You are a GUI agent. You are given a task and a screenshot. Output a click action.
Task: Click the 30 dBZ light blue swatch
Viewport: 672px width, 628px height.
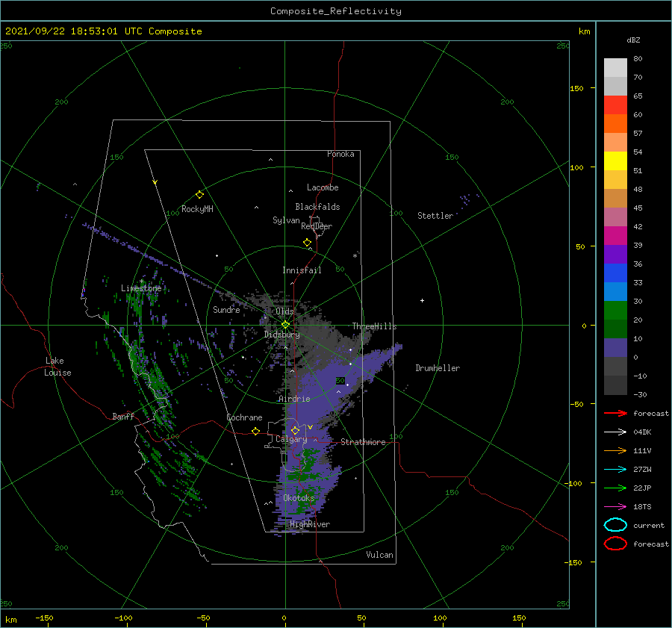click(x=615, y=292)
